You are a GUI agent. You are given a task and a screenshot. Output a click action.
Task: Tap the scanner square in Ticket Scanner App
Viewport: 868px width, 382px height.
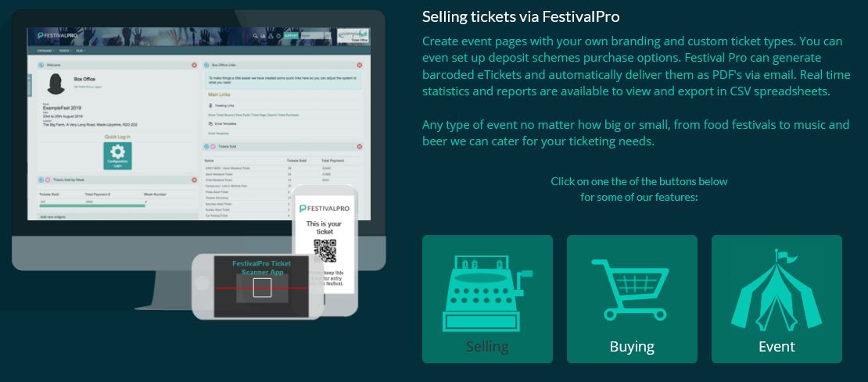[x=261, y=287]
